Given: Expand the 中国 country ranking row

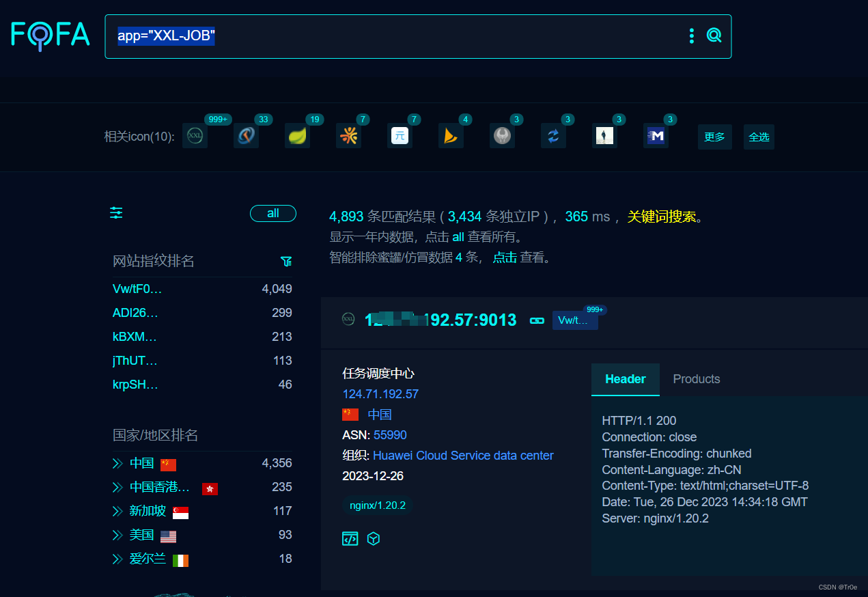Looking at the screenshot, I should coord(117,464).
